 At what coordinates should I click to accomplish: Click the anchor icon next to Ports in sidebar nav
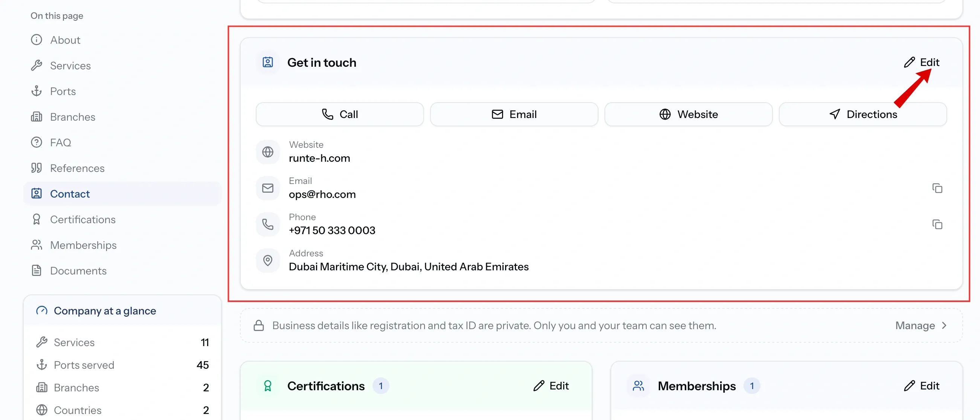pyautogui.click(x=37, y=91)
